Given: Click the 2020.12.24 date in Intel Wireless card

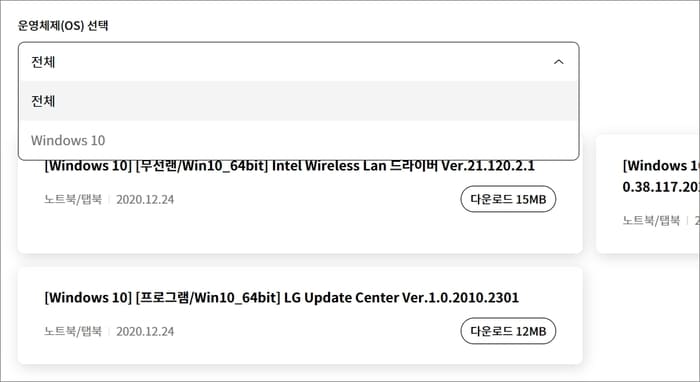Looking at the screenshot, I should tap(145, 199).
